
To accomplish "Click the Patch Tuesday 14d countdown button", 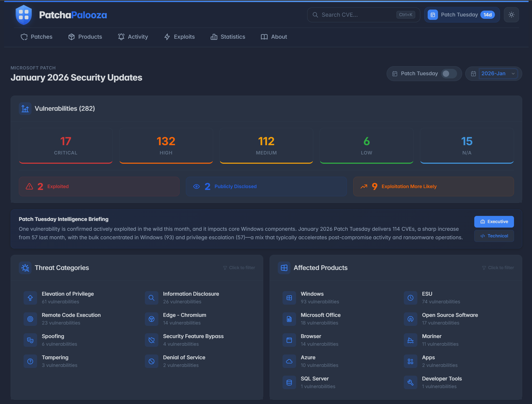I will coord(462,15).
